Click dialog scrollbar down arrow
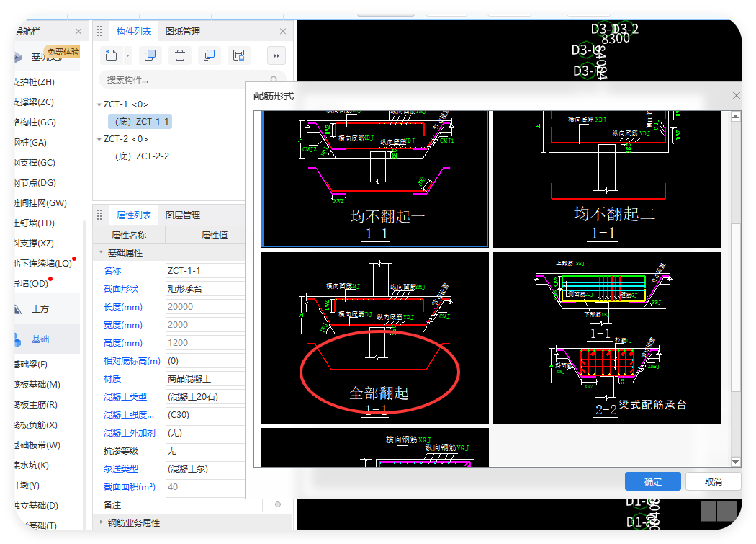Viewport: 756px width, 544px height. [735, 462]
